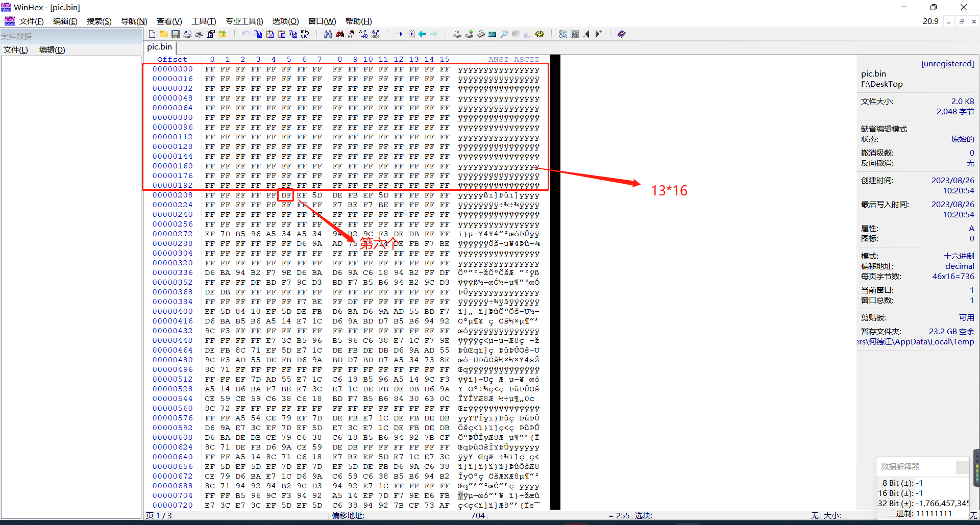The image size is (980, 525).
Task: Click the Open file folder icon
Action: 164,34
